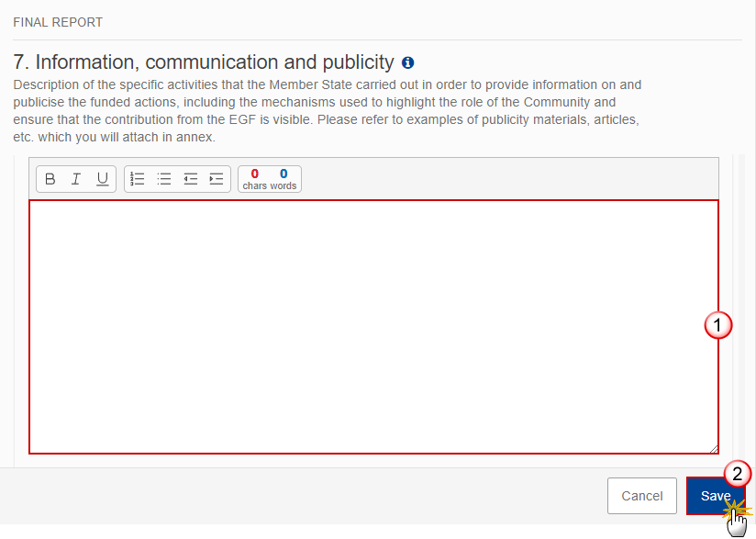The image size is (756, 539).
Task: Apply italic formatting with the I button
Action: (x=76, y=179)
